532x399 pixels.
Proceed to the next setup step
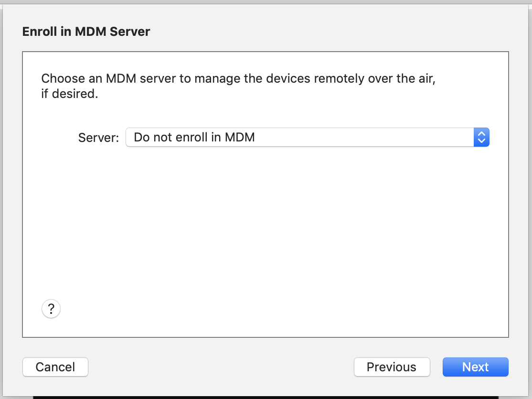coord(475,367)
